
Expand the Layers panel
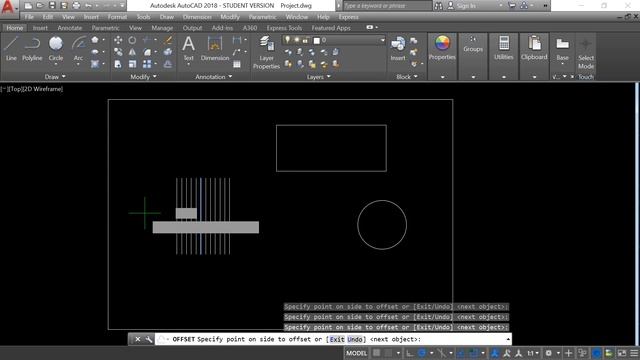[x=318, y=77]
